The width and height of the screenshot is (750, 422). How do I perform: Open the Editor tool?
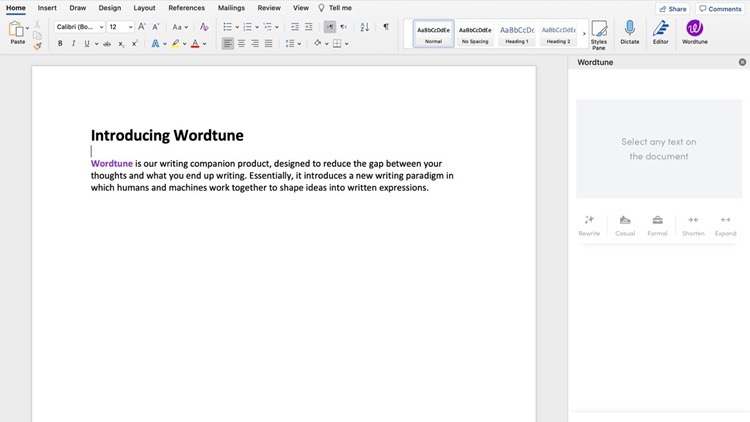(661, 33)
